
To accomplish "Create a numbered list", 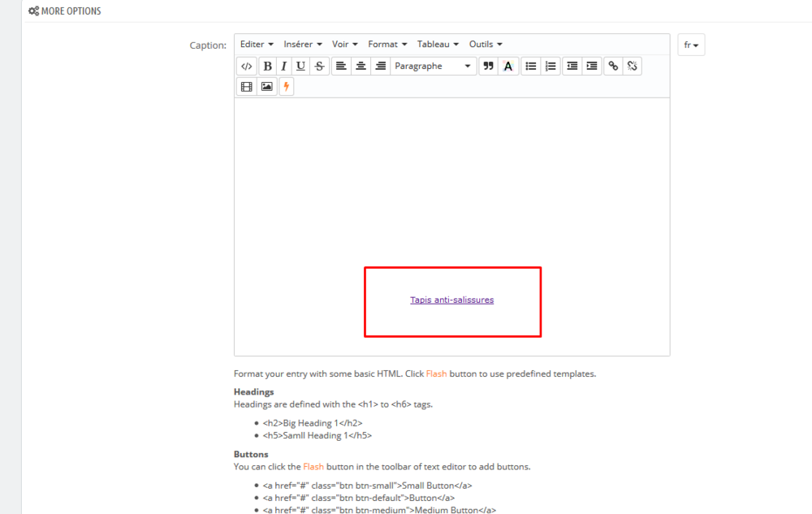I will [550, 66].
